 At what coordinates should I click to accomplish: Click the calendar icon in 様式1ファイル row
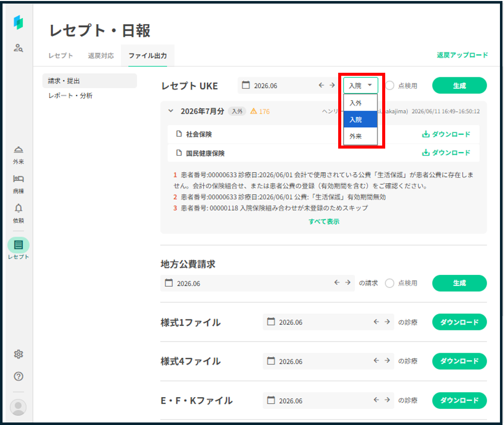tap(271, 321)
